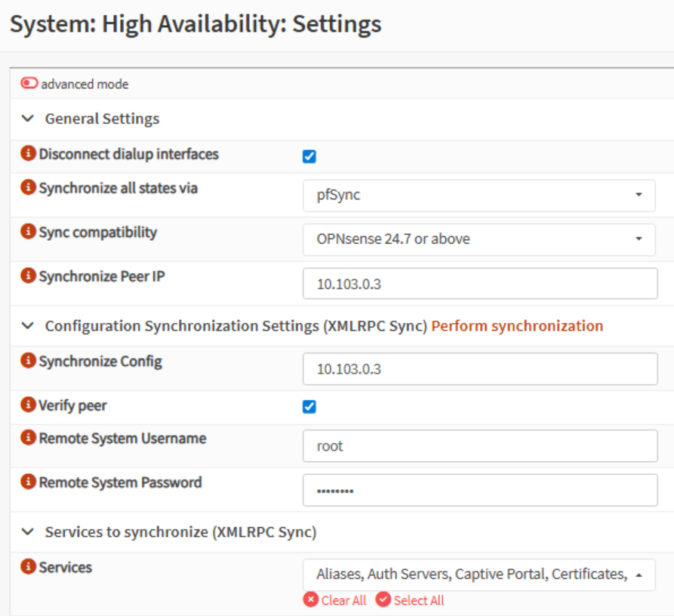Click the Perform synchronization link
This screenshot has width=674, height=616.
(517, 326)
